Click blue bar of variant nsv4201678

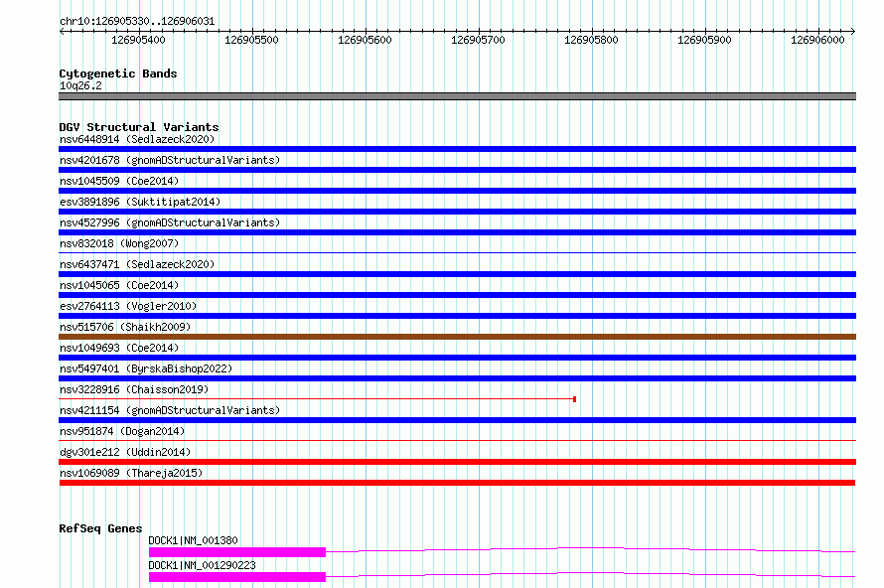tap(457, 170)
